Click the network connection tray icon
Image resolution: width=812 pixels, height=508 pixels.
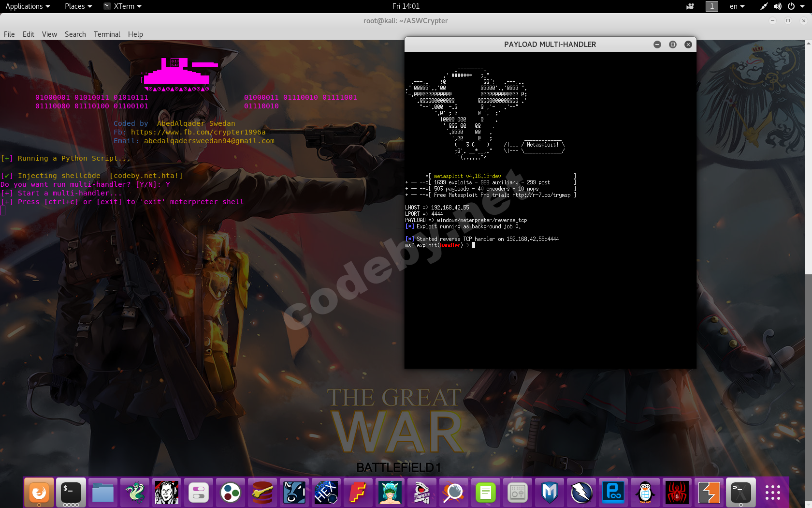click(x=764, y=6)
